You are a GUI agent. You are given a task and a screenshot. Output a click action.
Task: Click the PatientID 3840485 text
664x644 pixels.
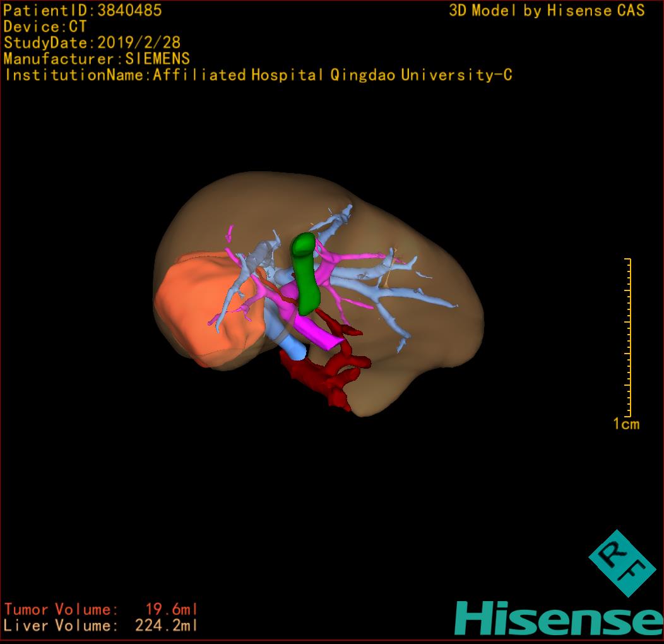pyautogui.click(x=83, y=10)
